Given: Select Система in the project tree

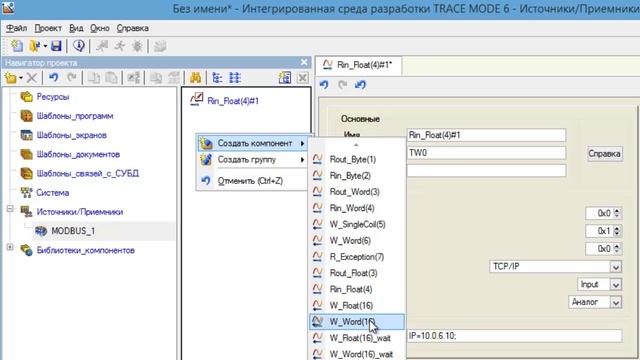Looking at the screenshot, I should 52,193.
